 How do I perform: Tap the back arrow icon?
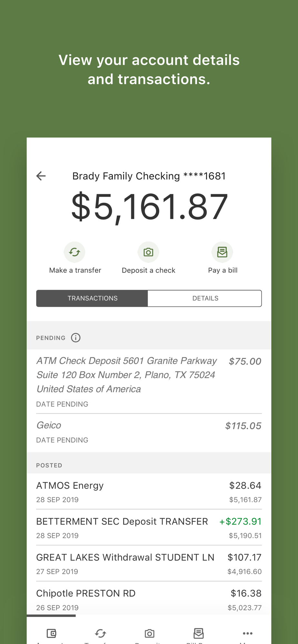41,176
